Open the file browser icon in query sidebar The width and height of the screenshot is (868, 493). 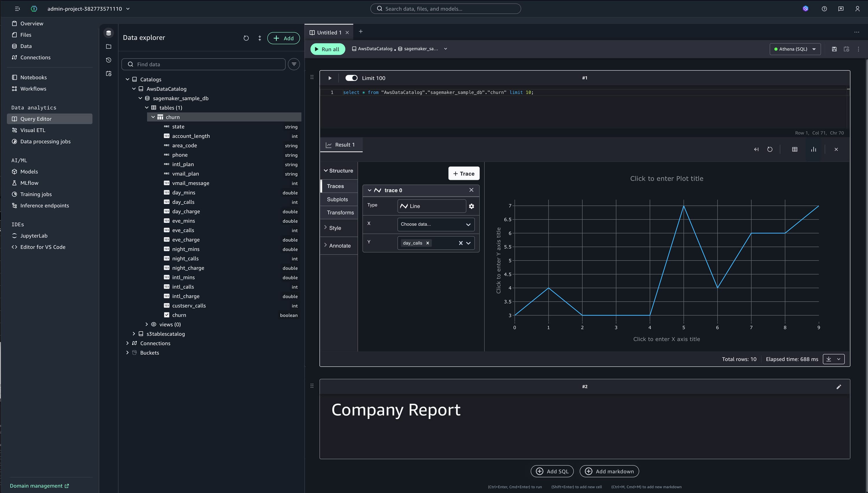point(108,46)
